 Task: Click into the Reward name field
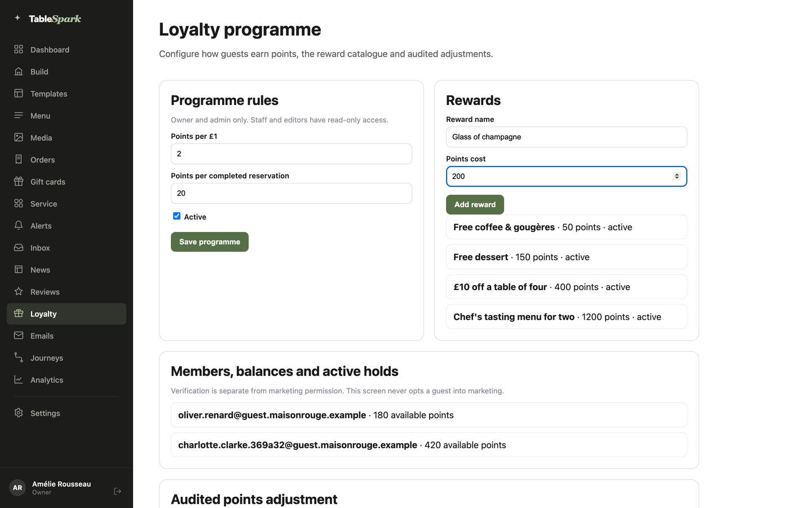(x=567, y=137)
